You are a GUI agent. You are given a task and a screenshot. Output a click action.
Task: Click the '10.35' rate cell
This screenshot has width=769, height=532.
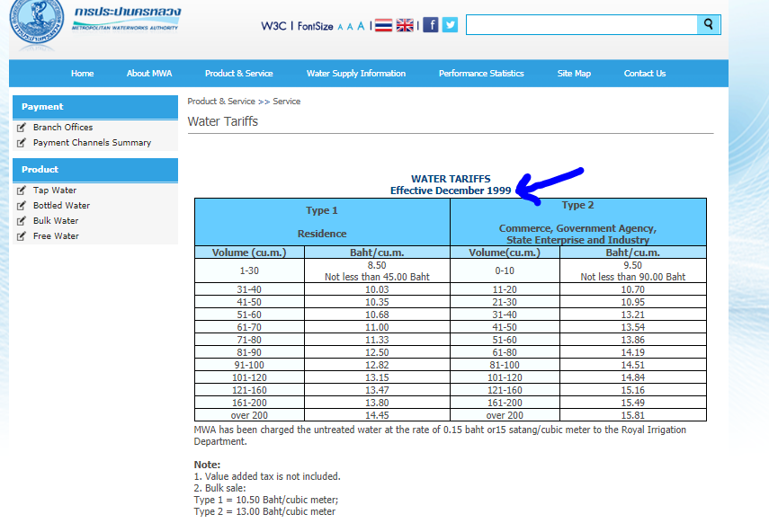tap(377, 302)
